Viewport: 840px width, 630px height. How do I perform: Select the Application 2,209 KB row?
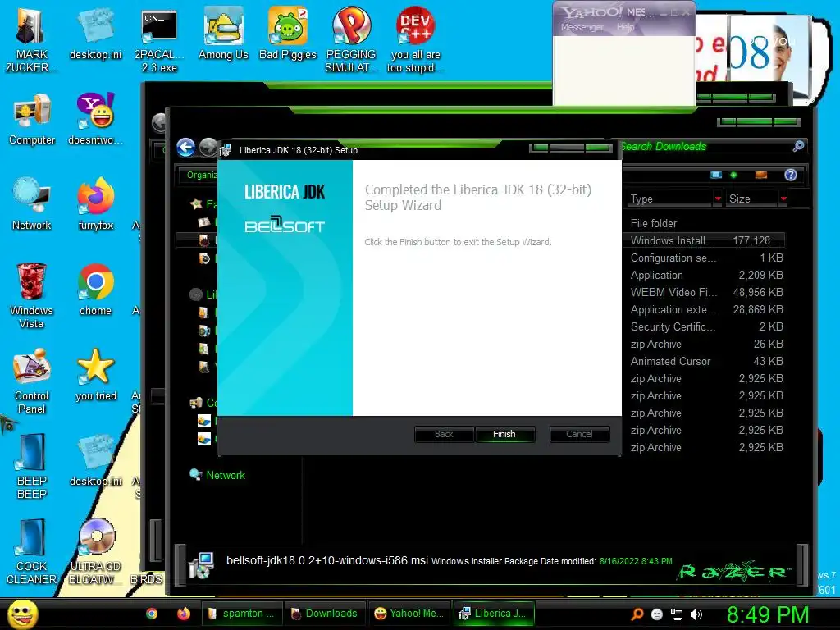[705, 275]
